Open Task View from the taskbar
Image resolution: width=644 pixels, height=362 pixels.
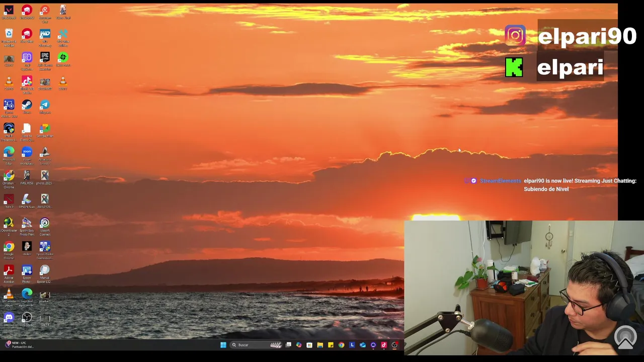click(288, 345)
